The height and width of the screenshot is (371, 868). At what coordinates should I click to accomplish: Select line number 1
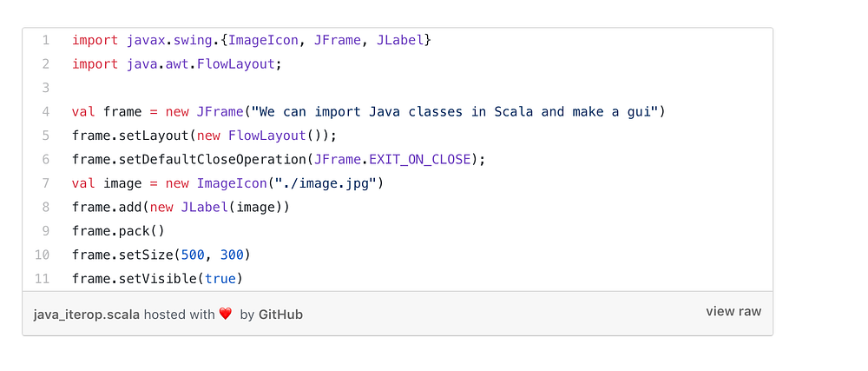45,41
